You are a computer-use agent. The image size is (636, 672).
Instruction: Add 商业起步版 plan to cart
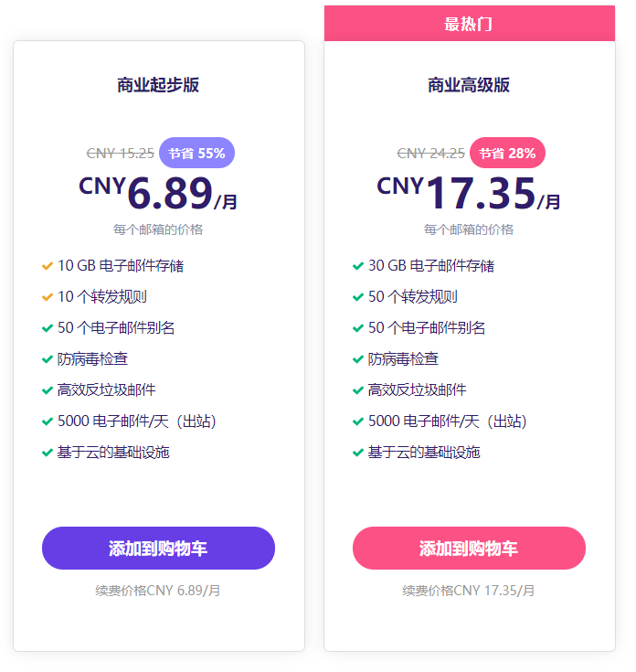158,549
